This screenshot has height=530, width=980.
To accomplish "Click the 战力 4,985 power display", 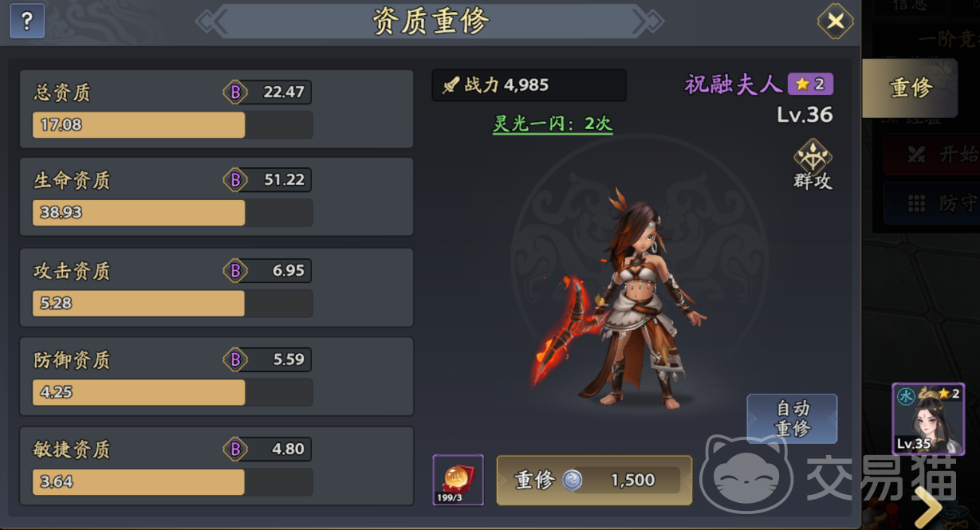I will 529,85.
